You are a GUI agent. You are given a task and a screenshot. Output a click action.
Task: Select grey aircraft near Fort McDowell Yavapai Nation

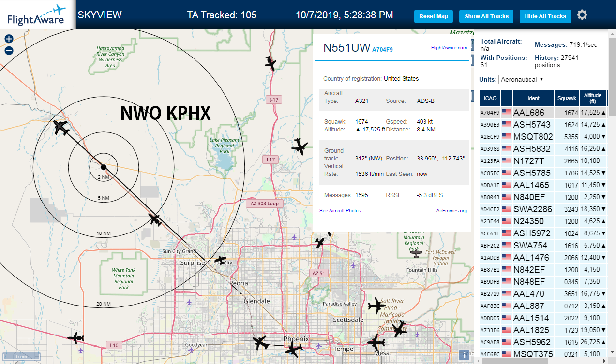point(416,253)
